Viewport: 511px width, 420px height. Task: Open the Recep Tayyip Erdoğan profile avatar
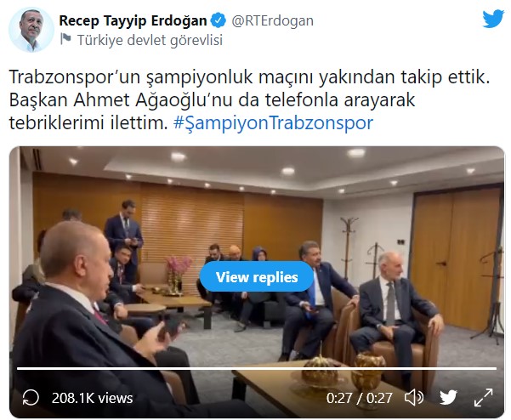[31, 30]
